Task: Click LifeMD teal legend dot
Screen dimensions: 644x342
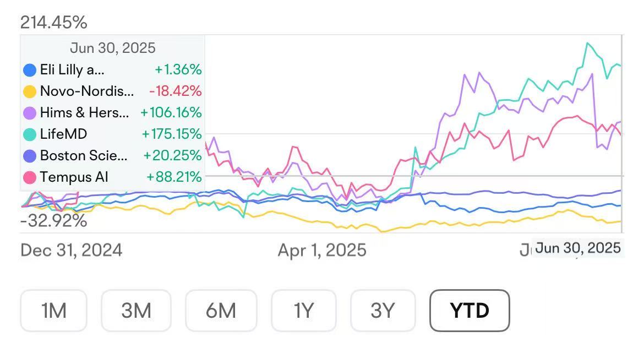Action: click(30, 134)
